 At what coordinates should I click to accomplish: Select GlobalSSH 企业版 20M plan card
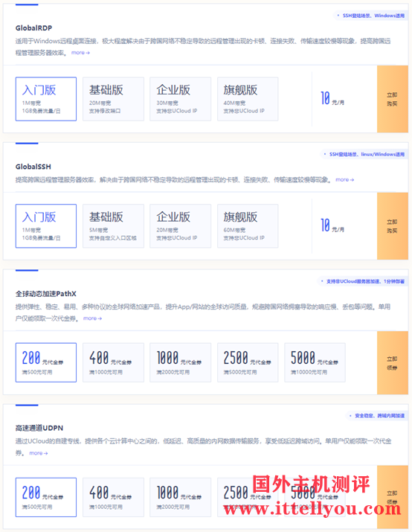click(x=181, y=226)
